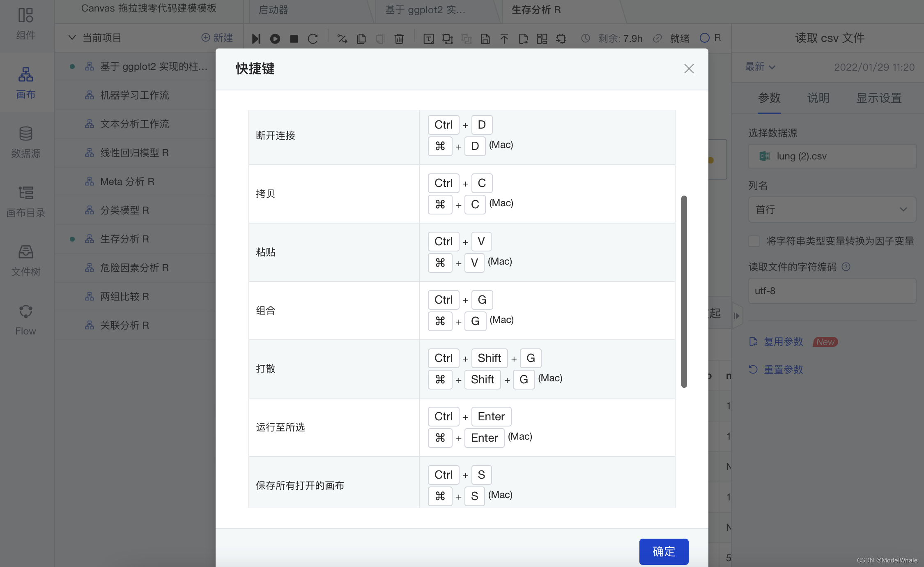Select 机器学习工作流 in project list
The image size is (924, 567).
coord(134,95)
